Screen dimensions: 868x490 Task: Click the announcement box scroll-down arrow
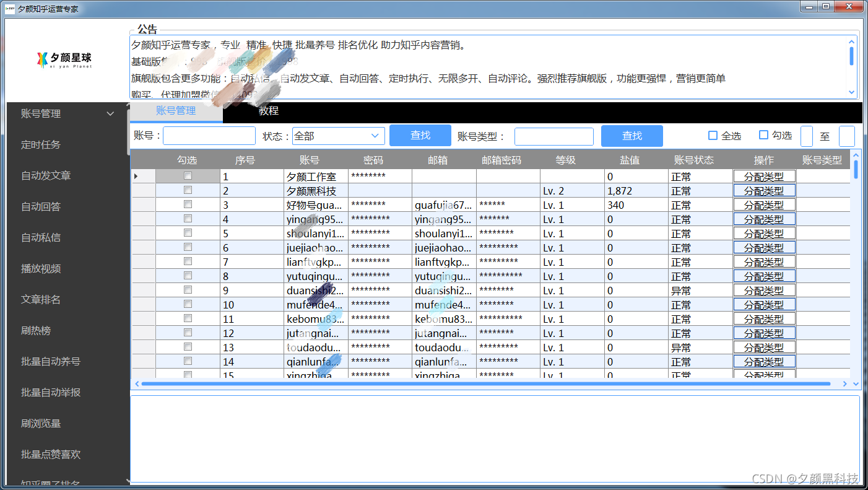(852, 92)
